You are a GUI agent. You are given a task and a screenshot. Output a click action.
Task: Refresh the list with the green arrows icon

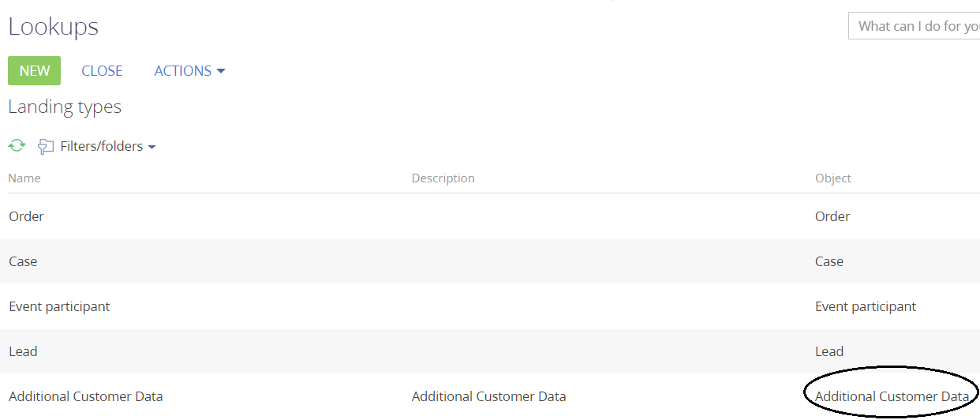point(17,146)
